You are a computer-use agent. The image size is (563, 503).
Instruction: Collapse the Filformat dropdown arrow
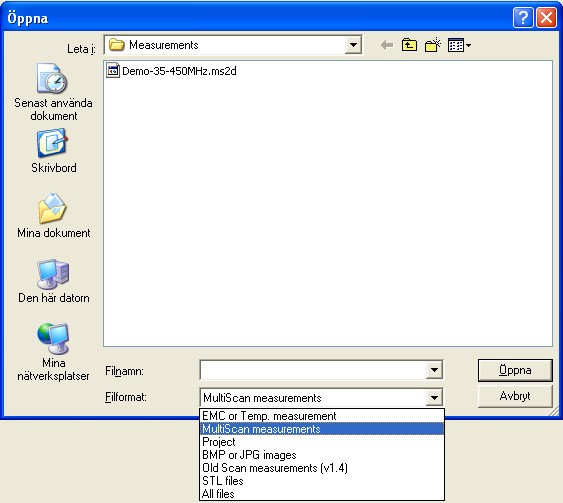(x=434, y=397)
